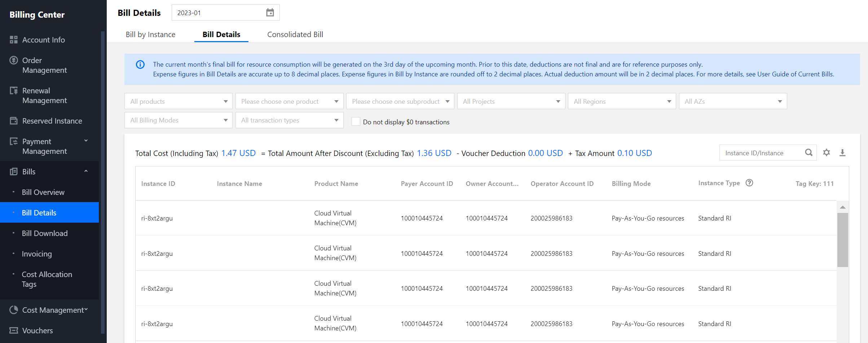
Task: Open the calendar date picker icon
Action: tap(270, 13)
